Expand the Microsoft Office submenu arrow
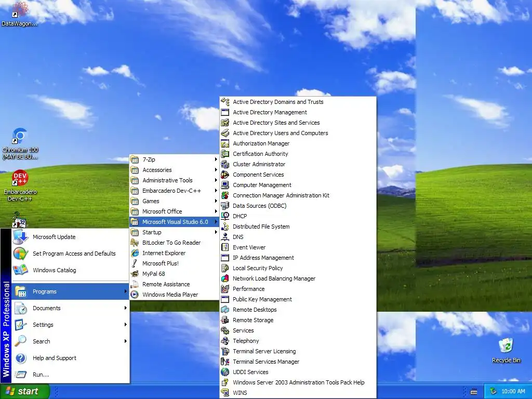 point(216,211)
